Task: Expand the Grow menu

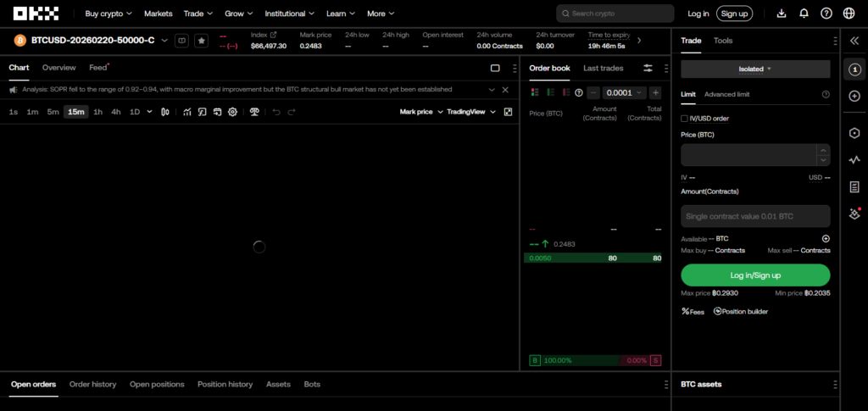Action: (239, 14)
